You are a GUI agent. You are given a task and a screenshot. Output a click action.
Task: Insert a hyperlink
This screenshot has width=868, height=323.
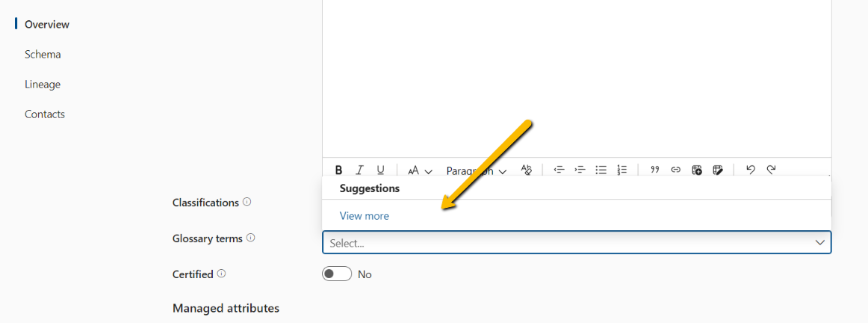pos(675,170)
